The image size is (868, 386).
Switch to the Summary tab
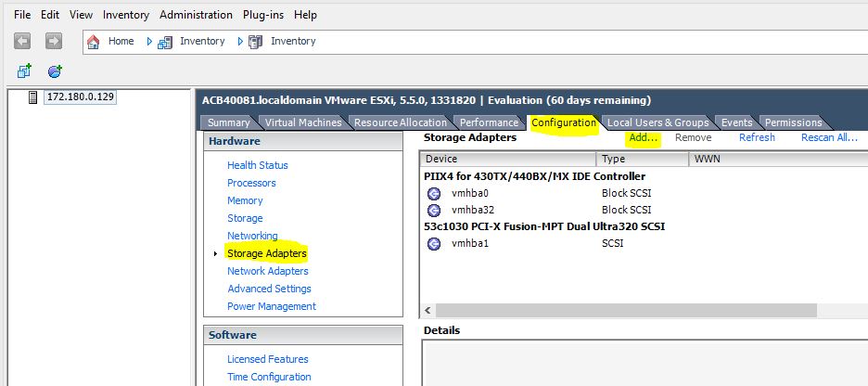coord(229,122)
